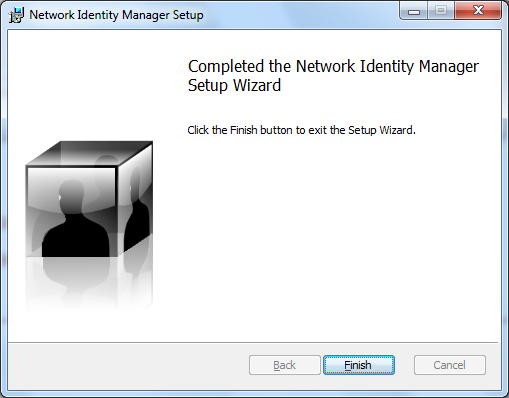509x398 pixels.
Task: Click 'Completed the Network Identity Manager' heading
Action: pos(333,76)
